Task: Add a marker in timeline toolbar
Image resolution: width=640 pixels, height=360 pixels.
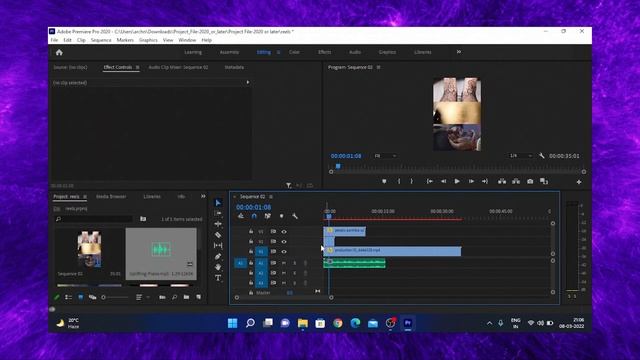Action: coord(281,216)
